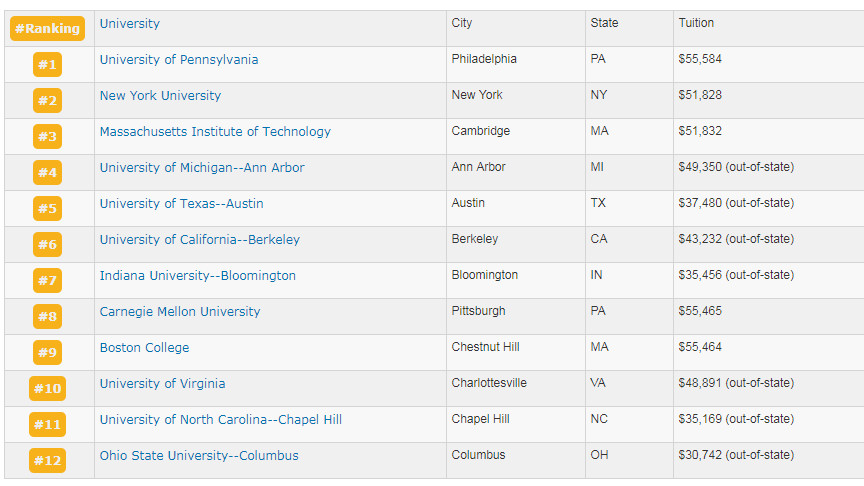Click the #Ranking header badge
This screenshot has height=486, width=864.
pos(47,29)
